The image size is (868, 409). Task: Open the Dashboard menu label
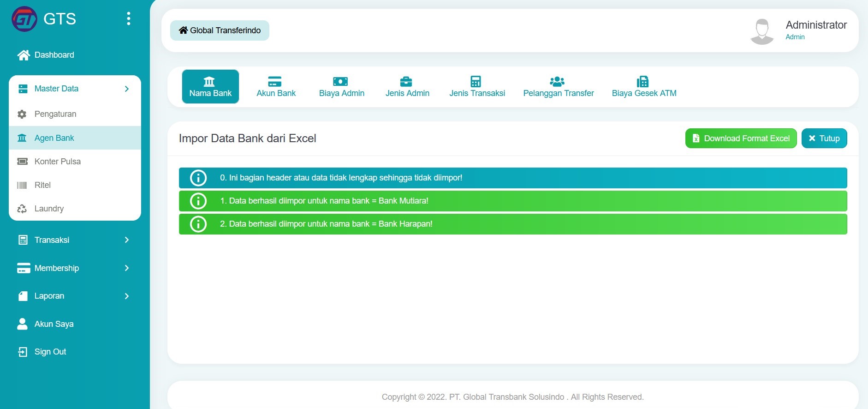point(54,55)
